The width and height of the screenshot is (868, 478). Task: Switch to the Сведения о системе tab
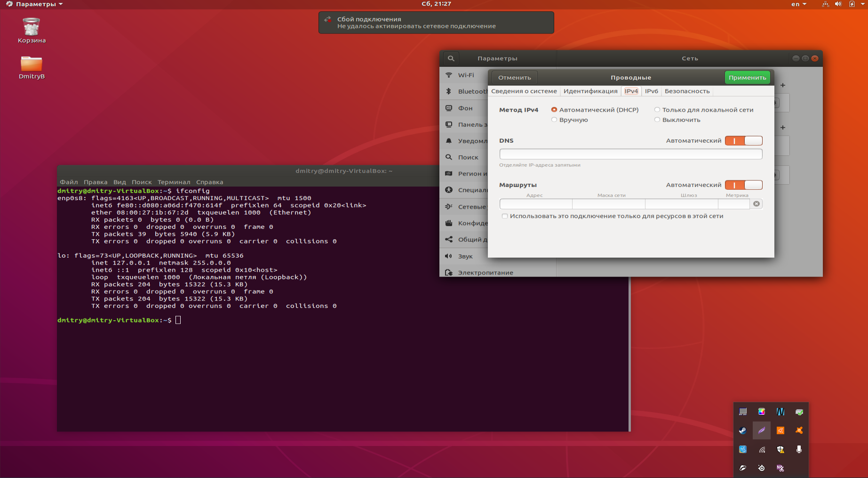[524, 91]
